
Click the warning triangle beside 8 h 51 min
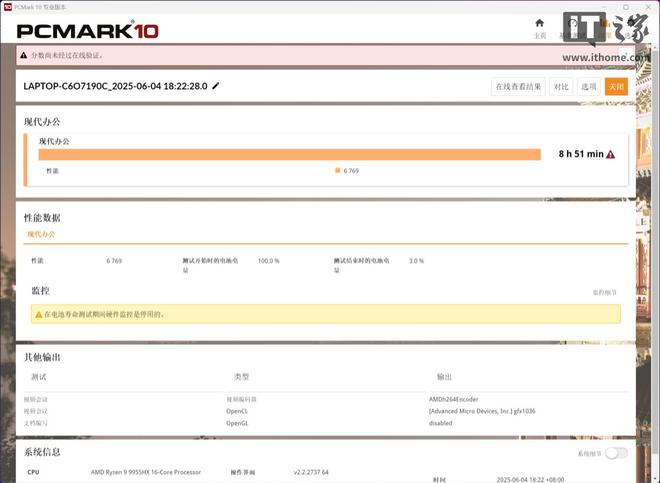pos(610,155)
